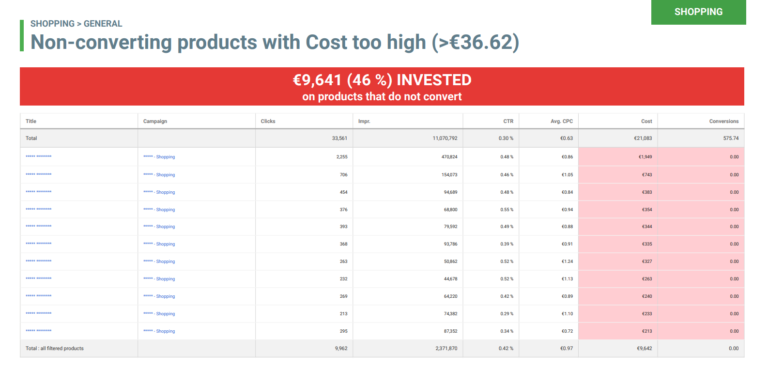Select 'Total : all filtered products' row label
The width and height of the screenshot is (768, 368).
(54, 348)
